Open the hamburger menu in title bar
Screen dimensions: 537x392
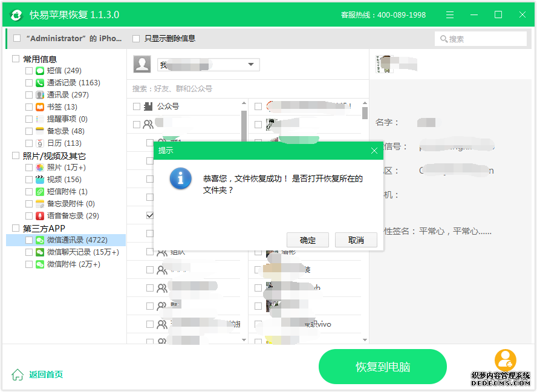tap(450, 15)
